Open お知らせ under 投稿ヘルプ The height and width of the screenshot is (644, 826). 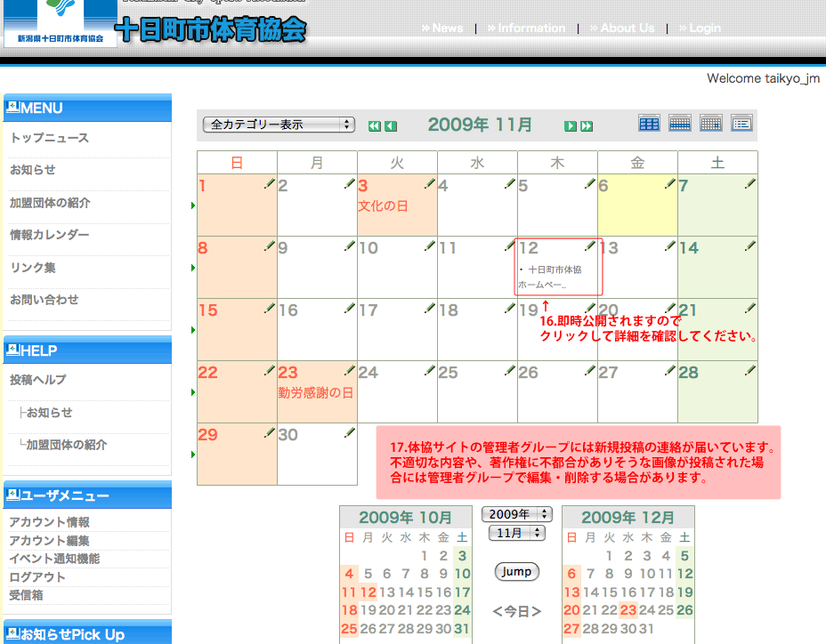50,413
